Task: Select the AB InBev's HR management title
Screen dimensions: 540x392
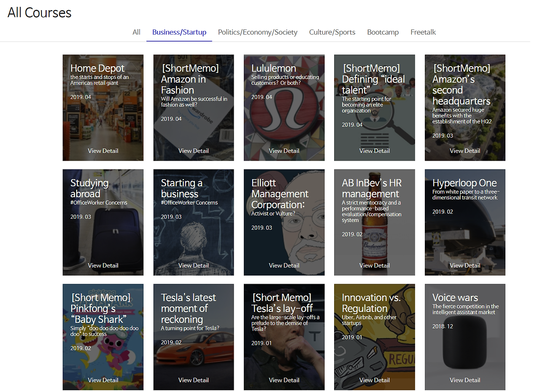Action: 372,188
